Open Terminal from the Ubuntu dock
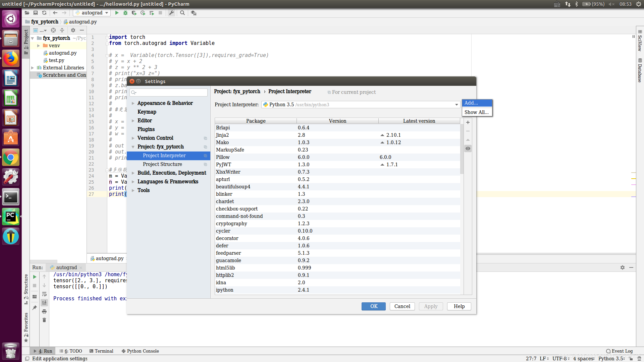 tap(11, 197)
